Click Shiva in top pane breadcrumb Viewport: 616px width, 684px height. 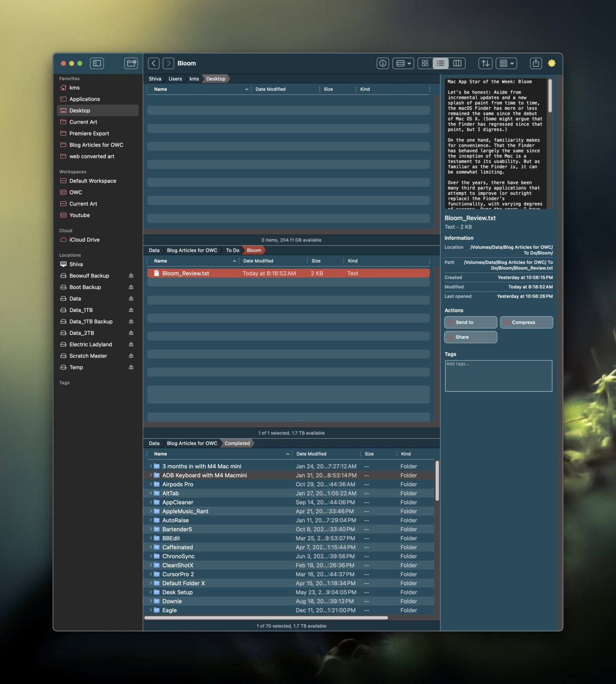pos(155,79)
